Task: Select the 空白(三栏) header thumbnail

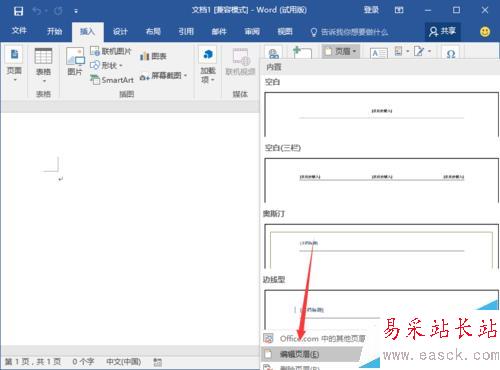Action: click(382, 180)
